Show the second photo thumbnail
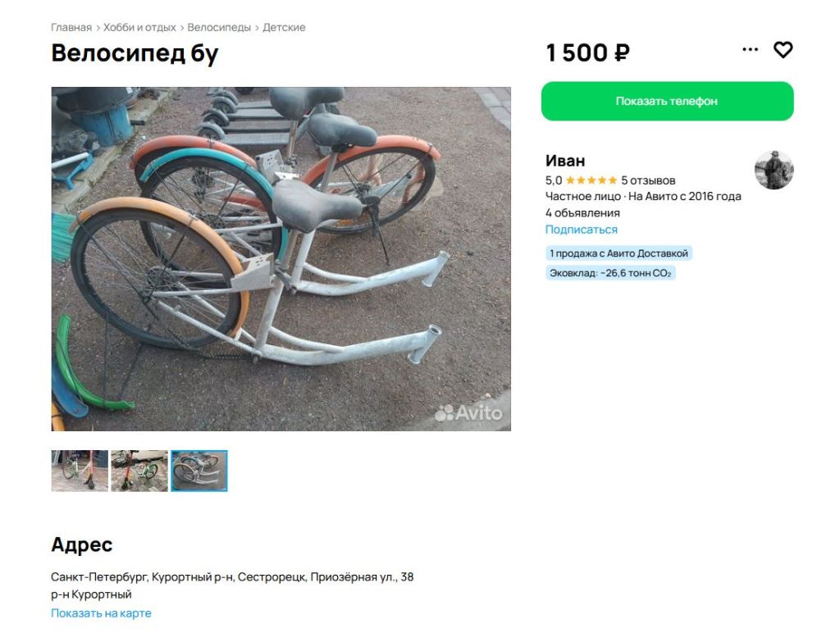 point(139,471)
